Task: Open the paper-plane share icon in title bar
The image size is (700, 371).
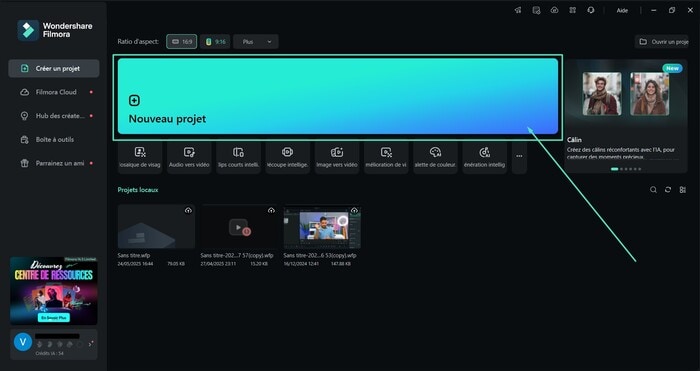Action: coord(518,10)
